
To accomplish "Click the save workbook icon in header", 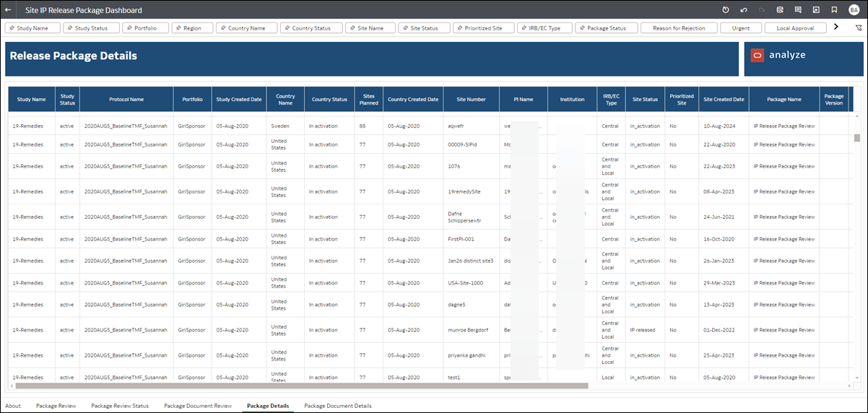I will pos(780,10).
